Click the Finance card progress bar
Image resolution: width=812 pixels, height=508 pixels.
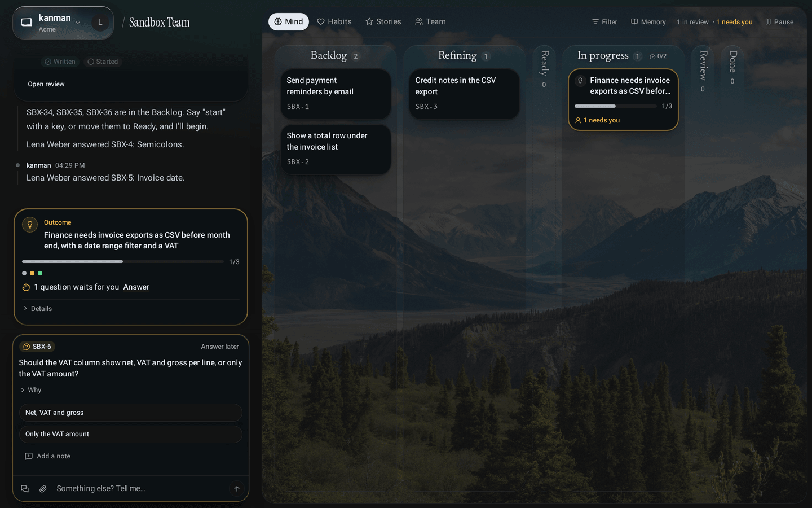pos(615,106)
